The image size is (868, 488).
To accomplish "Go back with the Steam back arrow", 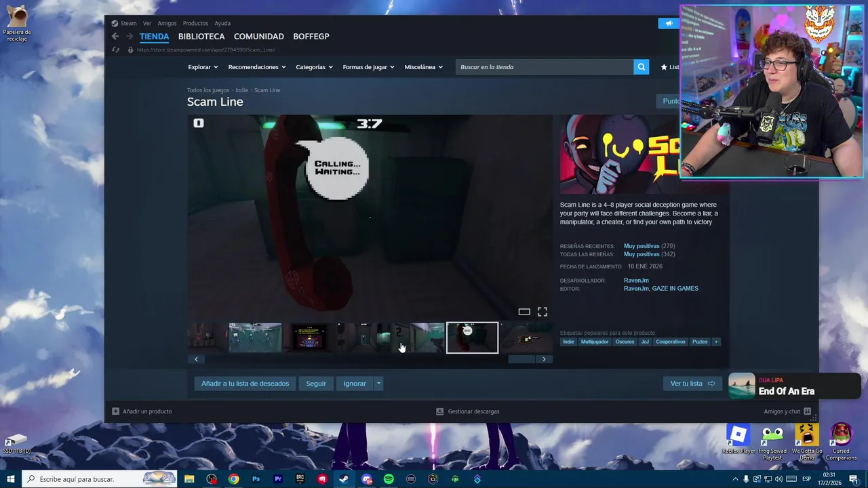I will click(115, 37).
